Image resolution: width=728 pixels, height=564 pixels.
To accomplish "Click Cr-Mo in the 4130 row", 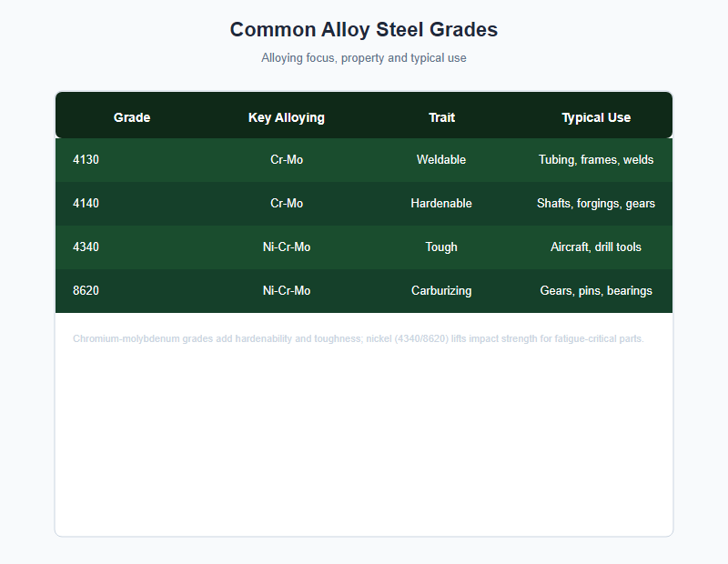I will pos(287,160).
